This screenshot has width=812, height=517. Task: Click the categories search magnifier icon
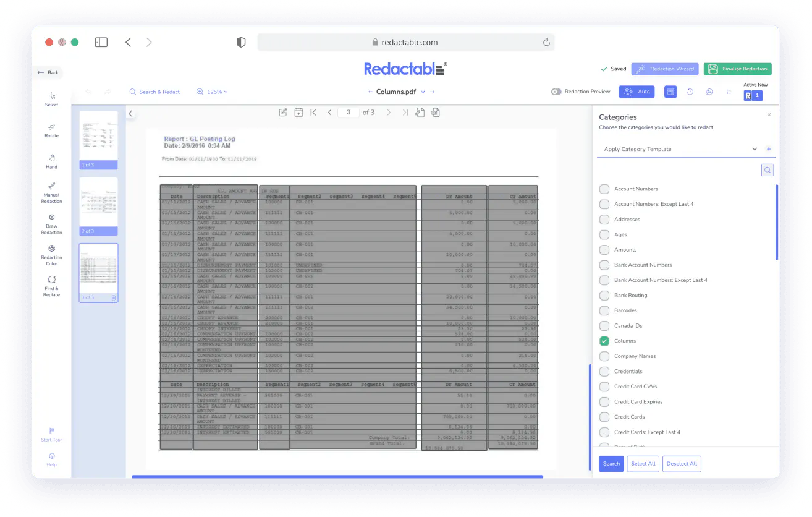point(768,170)
